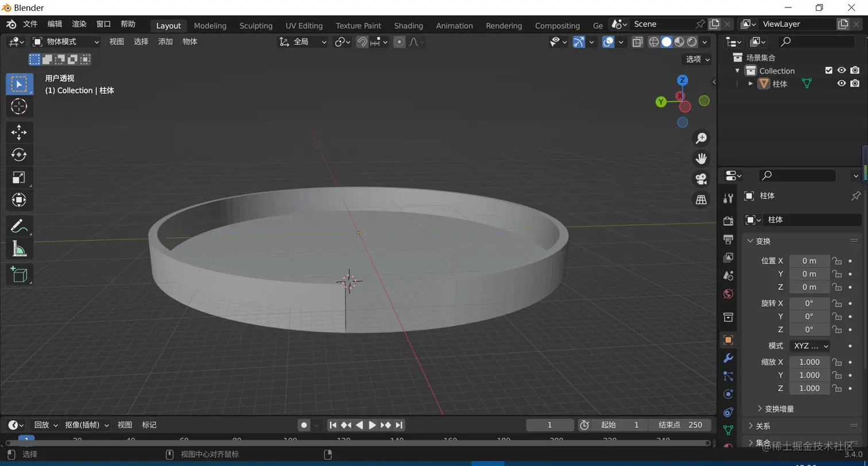Activate the Scale tool in the toolbar
Image resolution: width=868 pixels, height=466 pixels.
coord(19,177)
